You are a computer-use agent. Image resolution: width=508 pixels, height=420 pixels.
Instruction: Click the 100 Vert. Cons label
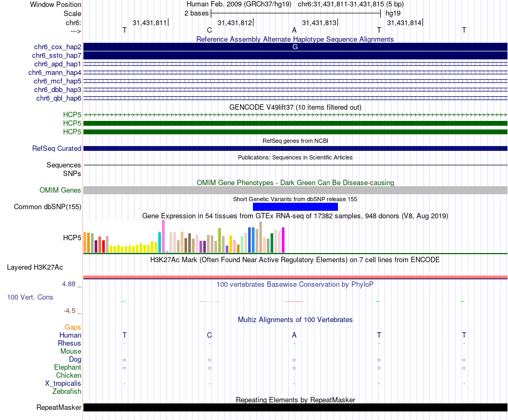[30, 297]
